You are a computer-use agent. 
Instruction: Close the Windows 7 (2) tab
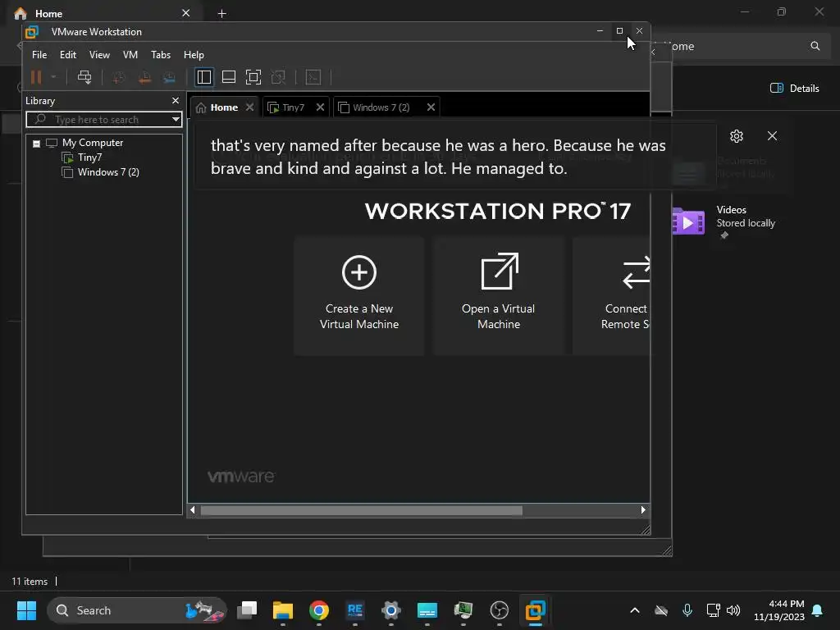(431, 107)
